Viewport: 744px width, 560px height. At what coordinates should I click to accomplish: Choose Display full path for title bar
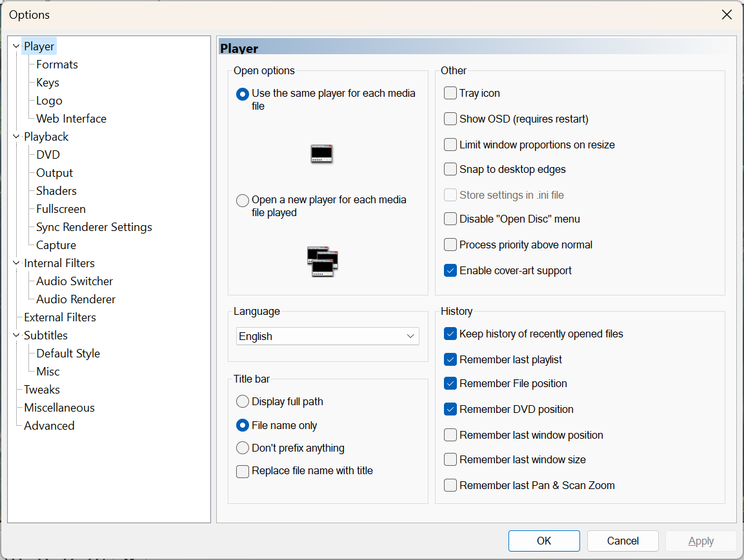(x=242, y=401)
